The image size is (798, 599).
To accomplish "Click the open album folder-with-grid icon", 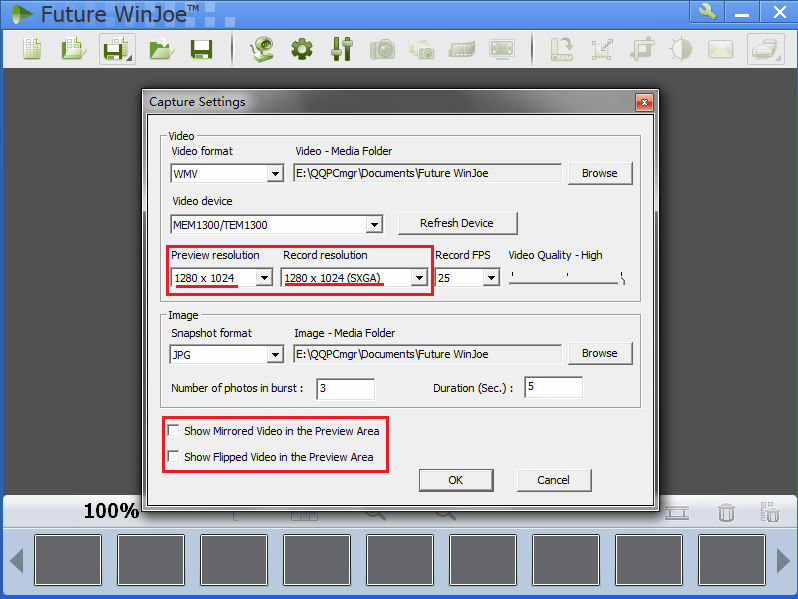I will (73, 49).
